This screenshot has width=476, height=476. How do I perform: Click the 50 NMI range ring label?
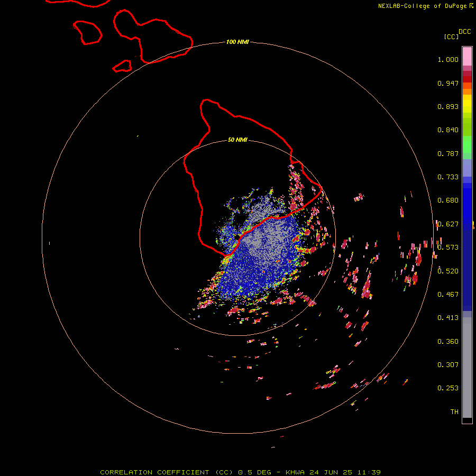(237, 140)
